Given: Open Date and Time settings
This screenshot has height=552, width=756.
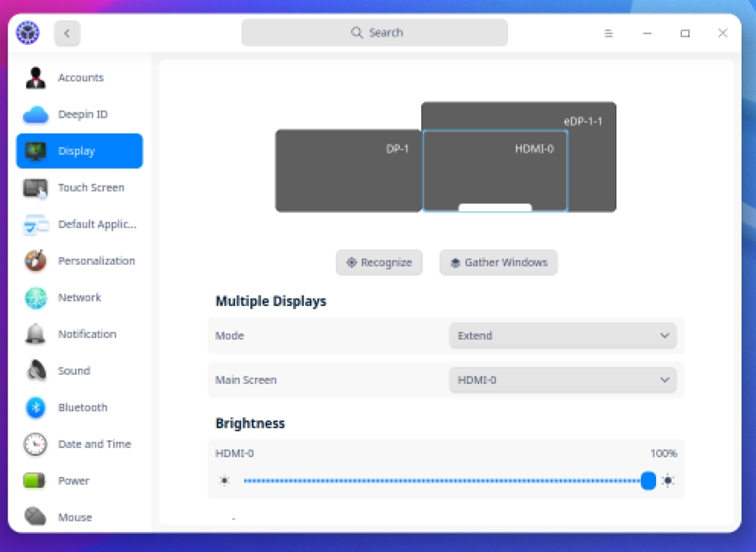Looking at the screenshot, I should pyautogui.click(x=79, y=444).
